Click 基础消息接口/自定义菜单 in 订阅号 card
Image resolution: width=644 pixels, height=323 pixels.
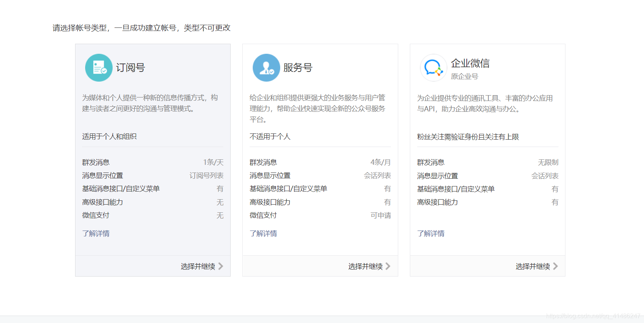tap(121, 189)
